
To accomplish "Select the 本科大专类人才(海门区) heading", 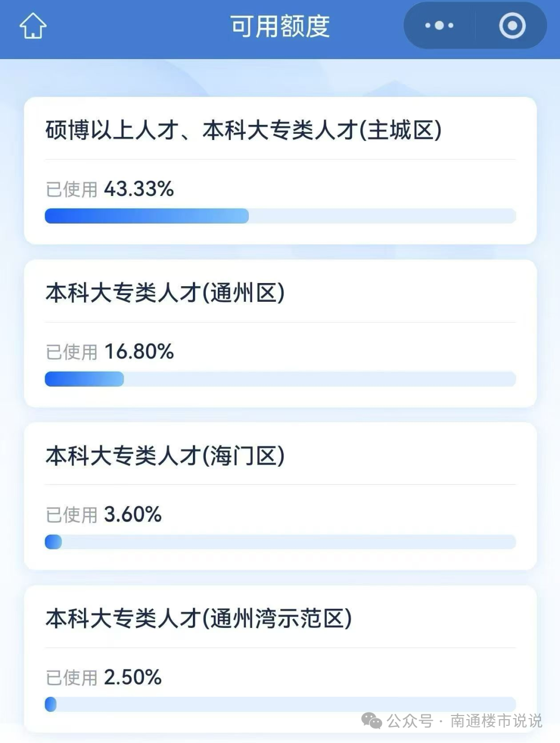I will coord(165,456).
